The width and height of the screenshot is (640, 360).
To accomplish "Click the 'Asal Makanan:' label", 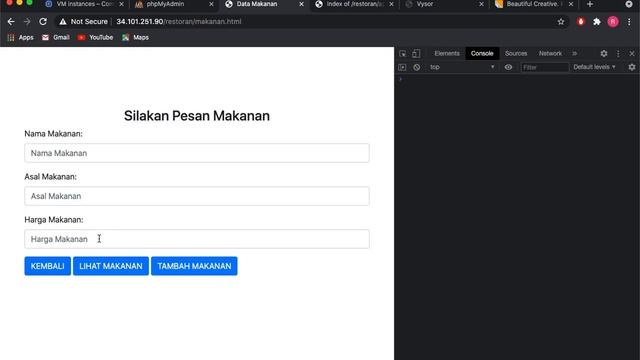I will click(x=51, y=177).
